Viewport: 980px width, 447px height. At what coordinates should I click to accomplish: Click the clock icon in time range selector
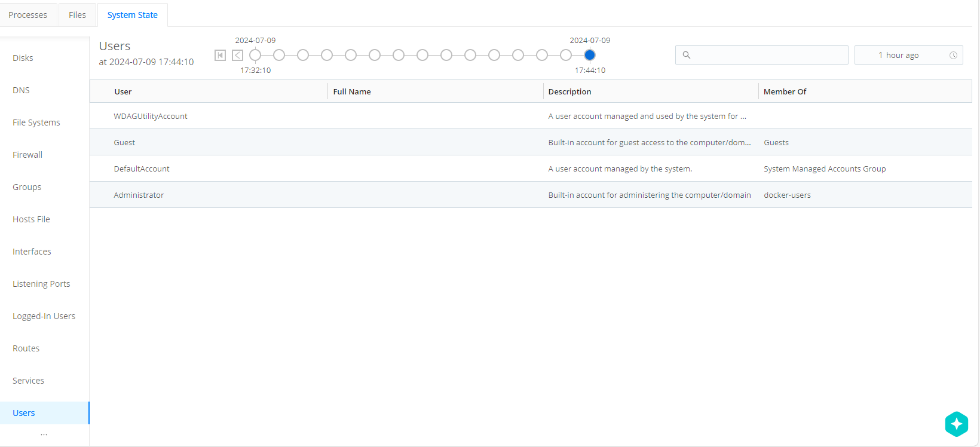pos(953,55)
